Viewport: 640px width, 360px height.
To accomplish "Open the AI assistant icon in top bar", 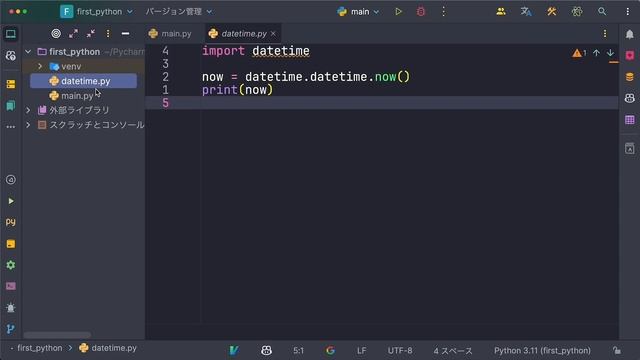I will click(x=577, y=12).
